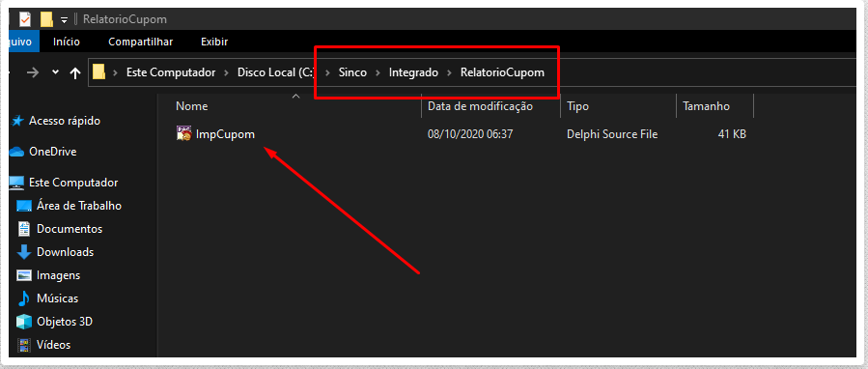Image resolution: width=868 pixels, height=369 pixels.
Task: Open the recent locations dropdown arrow
Action: 55,72
